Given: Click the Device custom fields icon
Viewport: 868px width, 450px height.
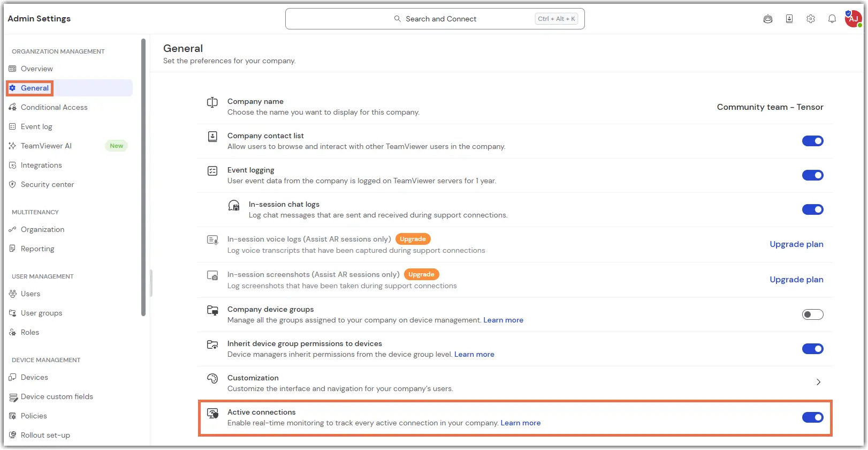Looking at the screenshot, I should tap(13, 397).
